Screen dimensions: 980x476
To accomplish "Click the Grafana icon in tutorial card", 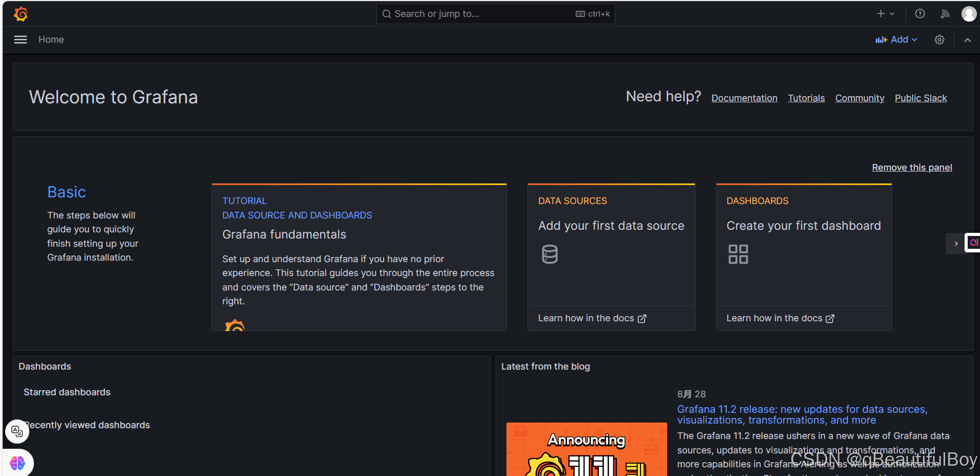I will point(235,325).
